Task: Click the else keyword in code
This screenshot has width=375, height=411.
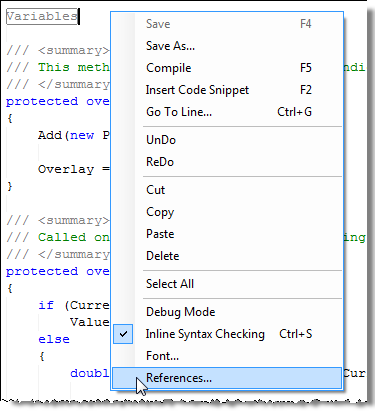Action: [x=54, y=339]
